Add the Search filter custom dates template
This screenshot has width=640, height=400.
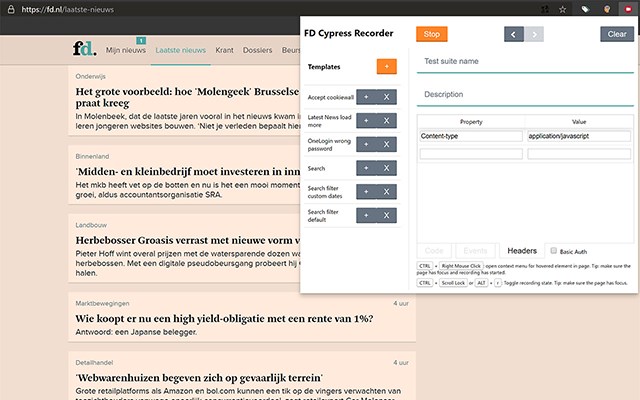pos(366,192)
